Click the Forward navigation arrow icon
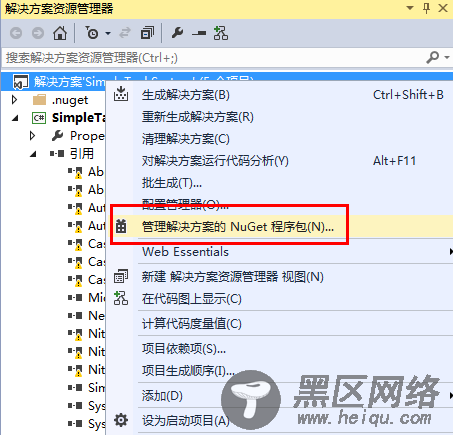Image resolution: width=453 pixels, height=435 pixels. click(x=38, y=33)
